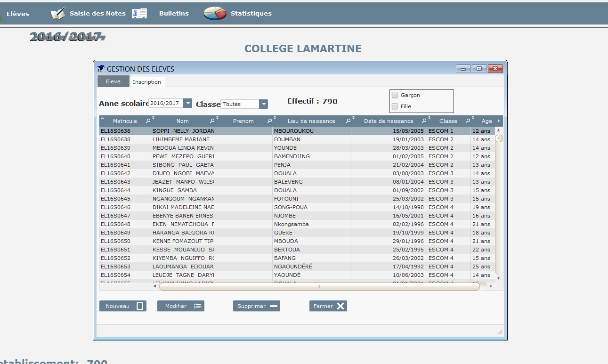Click search icon in Date de naissance header
The image size is (608, 364).
pos(424,121)
